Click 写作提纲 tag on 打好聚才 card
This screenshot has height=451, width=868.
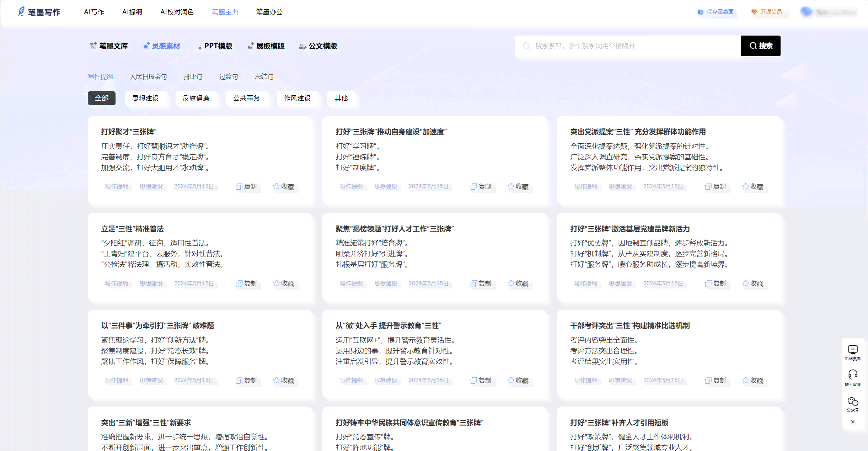pos(117,186)
